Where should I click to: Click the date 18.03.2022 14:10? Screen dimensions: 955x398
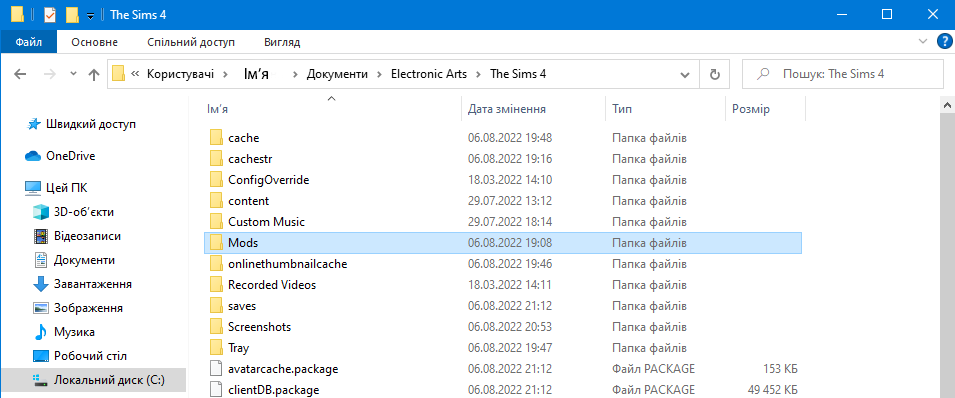510,180
